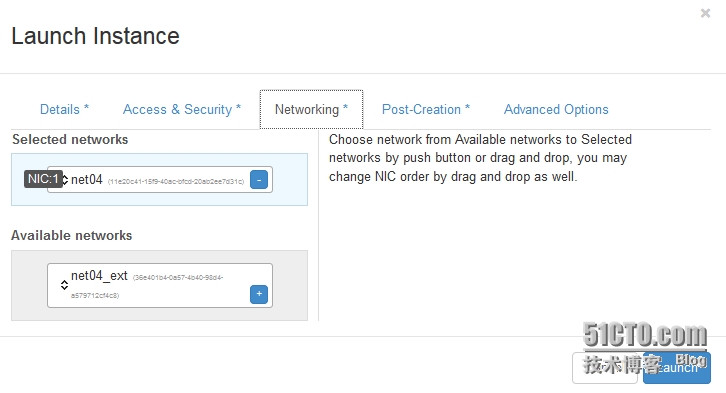
Task: Select the net04_ext available network item
Action: coord(160,286)
